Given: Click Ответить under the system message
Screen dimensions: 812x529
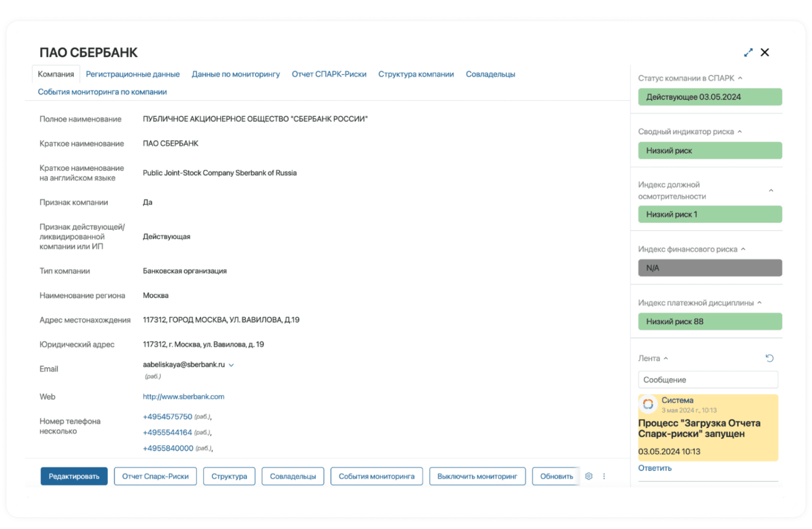Looking at the screenshot, I should (655, 468).
